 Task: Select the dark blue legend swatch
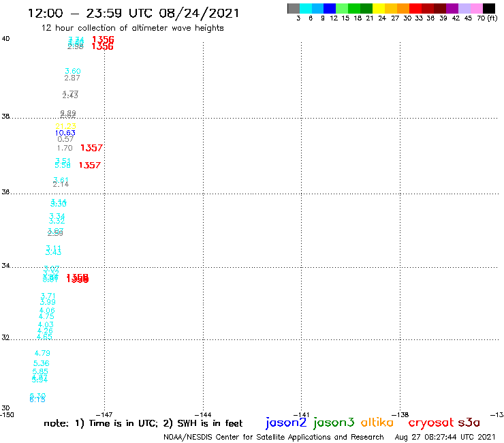click(330, 8)
